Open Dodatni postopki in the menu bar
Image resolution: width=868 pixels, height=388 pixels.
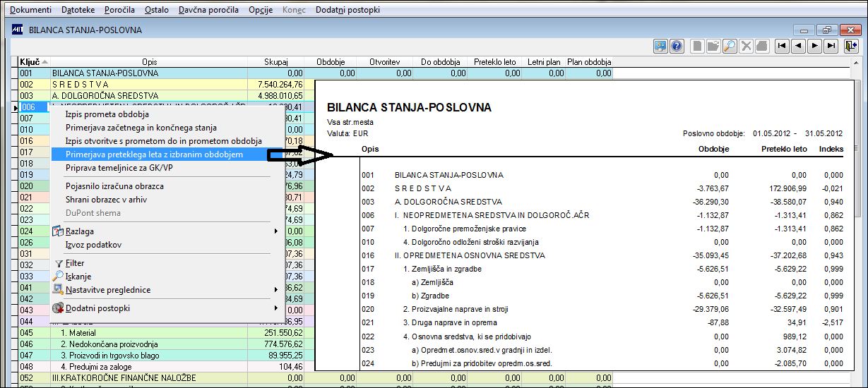tap(347, 10)
